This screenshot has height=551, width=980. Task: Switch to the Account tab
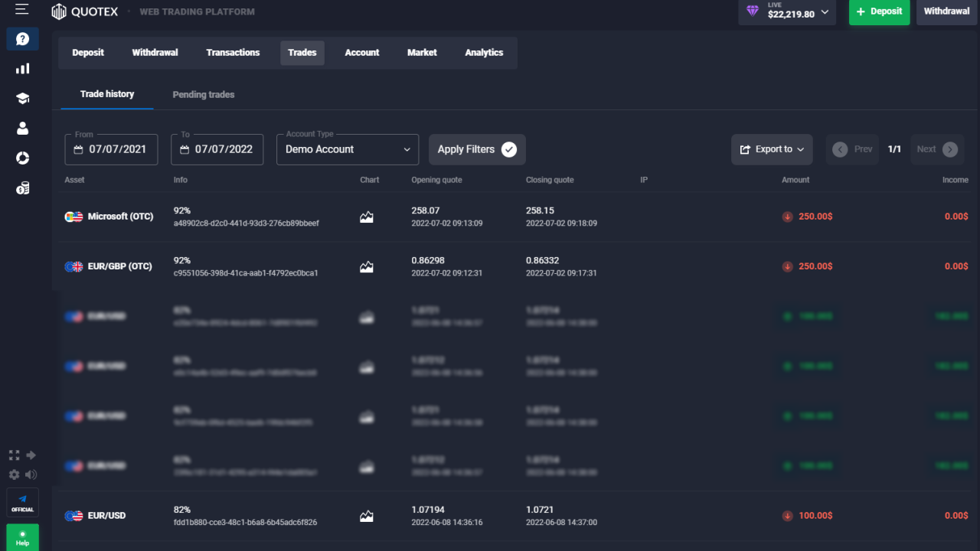(362, 53)
